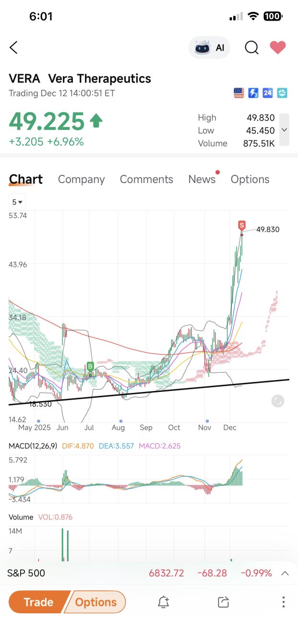Add a price alert with bell icon
Viewport: 298px width, 644px height.
(163, 602)
